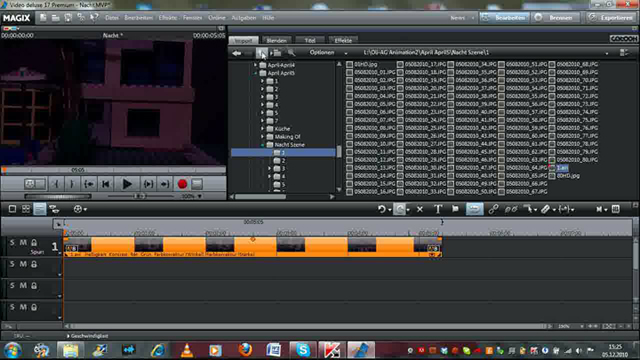This screenshot has height=360, width=640.
Task: Click the Play button in preview monitor
Action: tap(127, 184)
